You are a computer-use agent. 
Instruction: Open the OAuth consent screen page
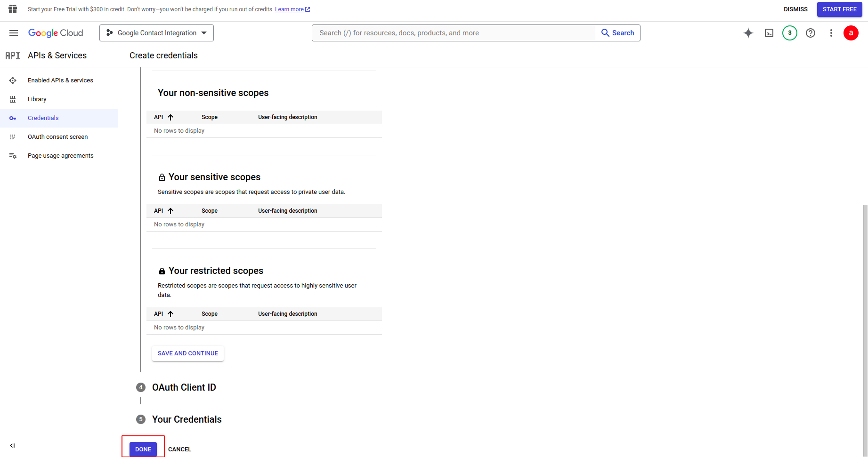click(x=57, y=137)
